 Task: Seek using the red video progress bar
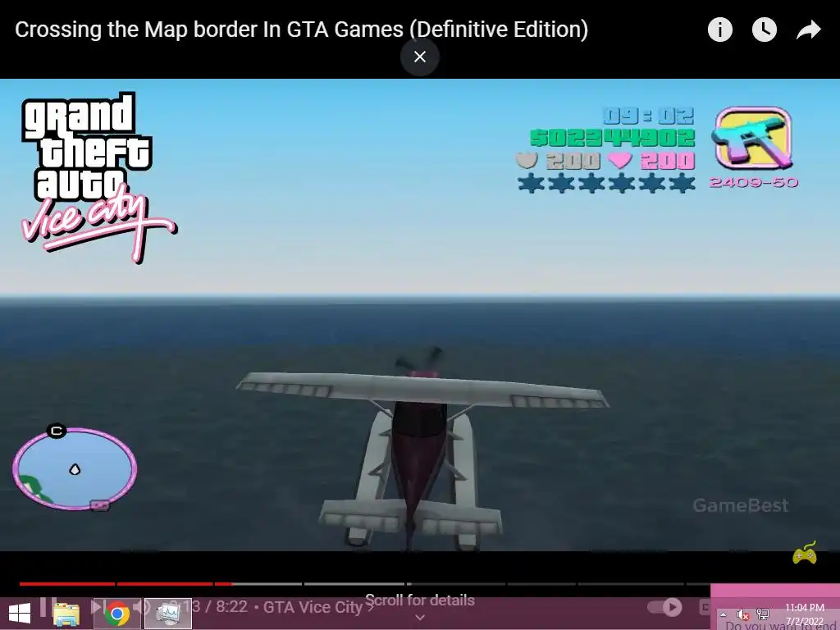tap(126, 584)
